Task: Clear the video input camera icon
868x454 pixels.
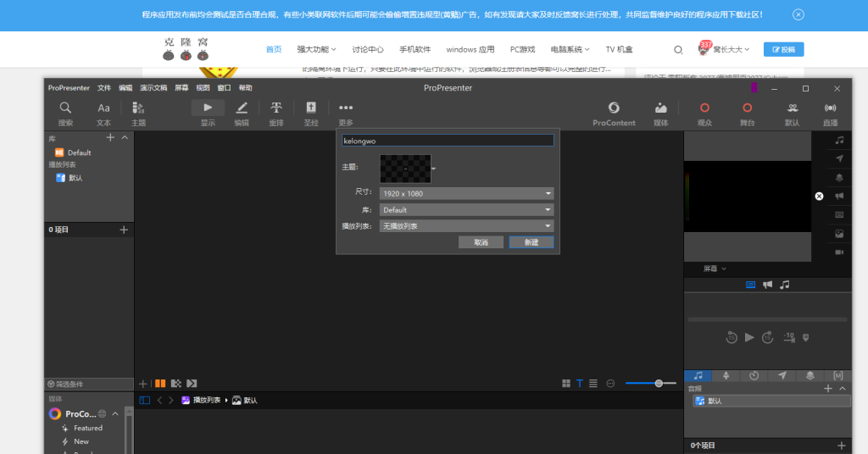Action: pyautogui.click(x=839, y=252)
